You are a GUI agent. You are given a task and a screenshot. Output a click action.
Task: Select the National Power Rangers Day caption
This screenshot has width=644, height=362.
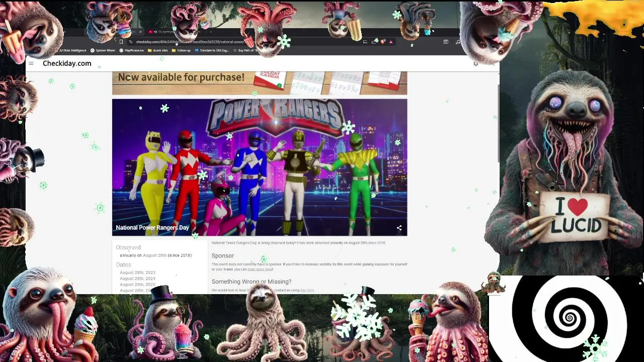click(152, 228)
